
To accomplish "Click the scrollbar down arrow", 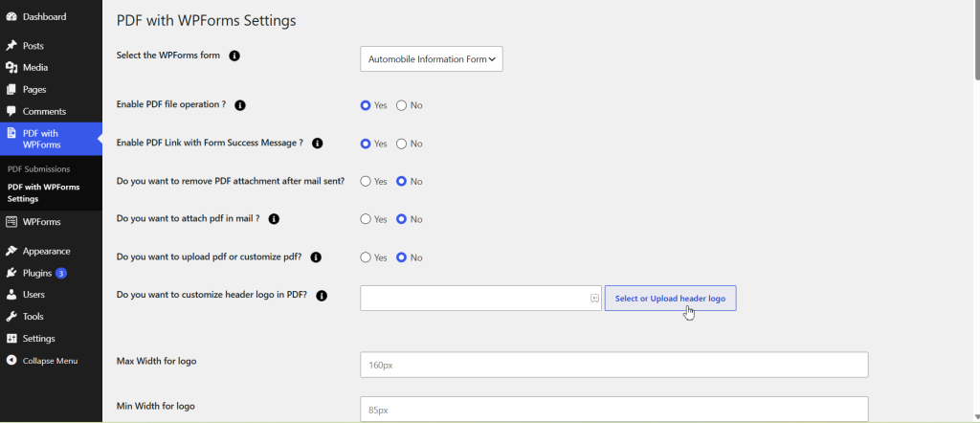I will pos(977,418).
